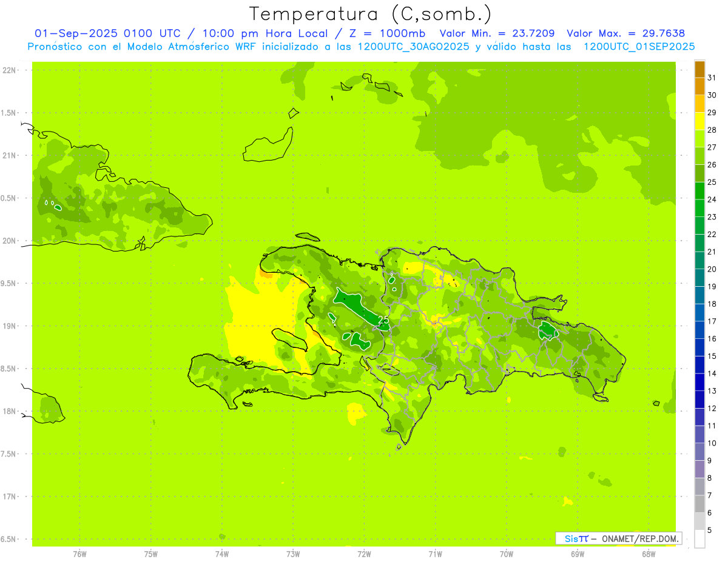Click the white "25" contour label over Haiti
The height and width of the screenshot is (562, 728).
coord(383,319)
